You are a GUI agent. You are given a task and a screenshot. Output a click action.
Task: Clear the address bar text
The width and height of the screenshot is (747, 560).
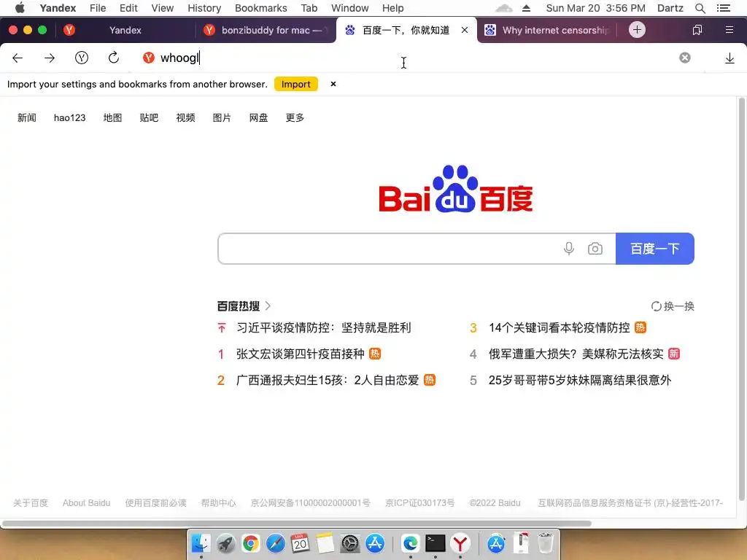tap(684, 58)
